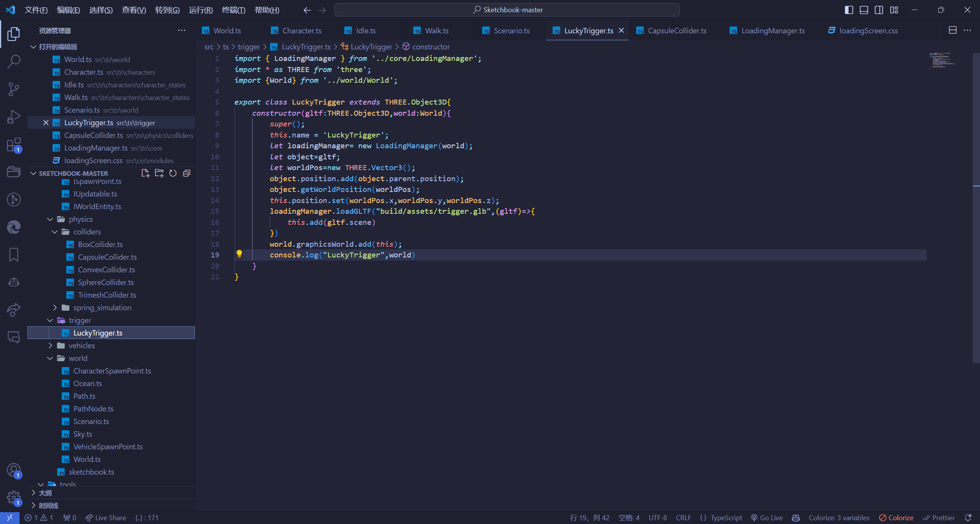Open the Project Manager folder icon
980x524 pixels.
coord(14,172)
